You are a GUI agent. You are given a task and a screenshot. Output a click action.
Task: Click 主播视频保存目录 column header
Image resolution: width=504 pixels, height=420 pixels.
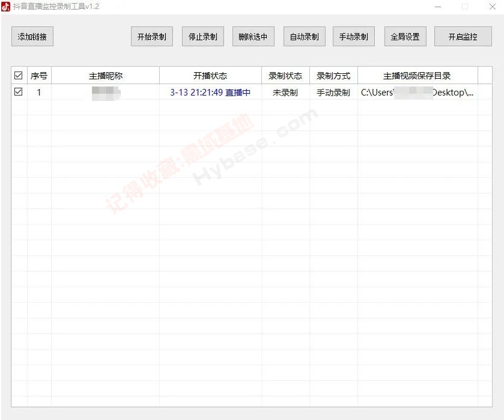click(417, 76)
